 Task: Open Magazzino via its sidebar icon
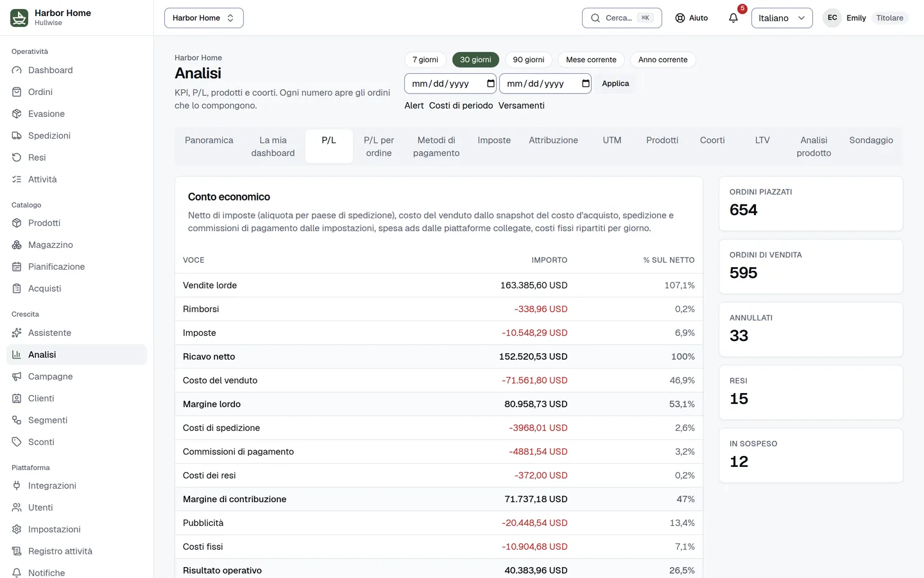17,245
